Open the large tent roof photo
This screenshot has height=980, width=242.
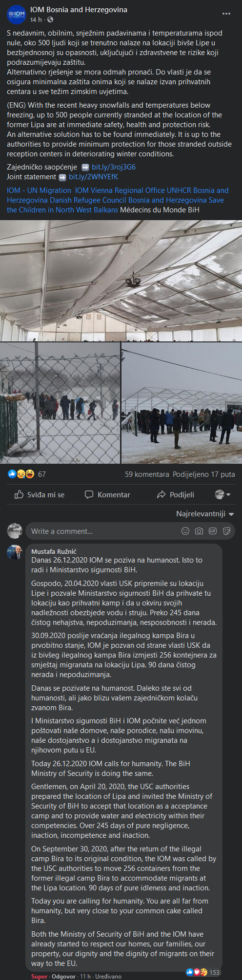tap(121, 281)
